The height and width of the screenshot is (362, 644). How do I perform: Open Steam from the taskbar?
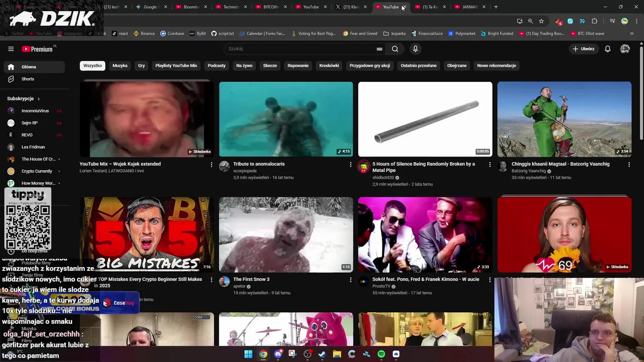tap(322, 354)
